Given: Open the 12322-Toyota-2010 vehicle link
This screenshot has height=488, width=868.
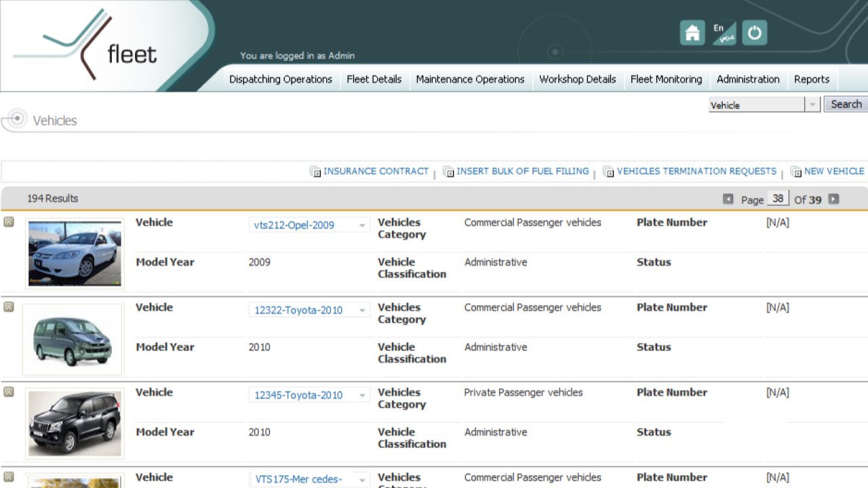Looking at the screenshot, I should (298, 310).
